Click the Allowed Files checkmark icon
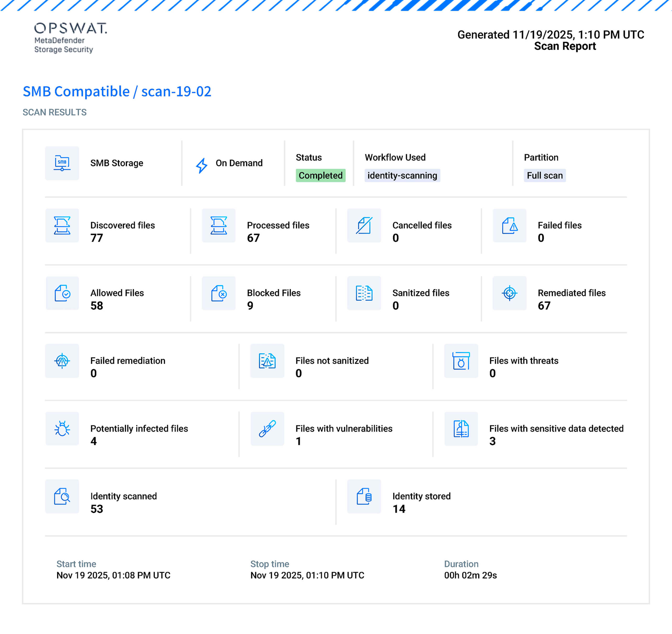 point(62,293)
